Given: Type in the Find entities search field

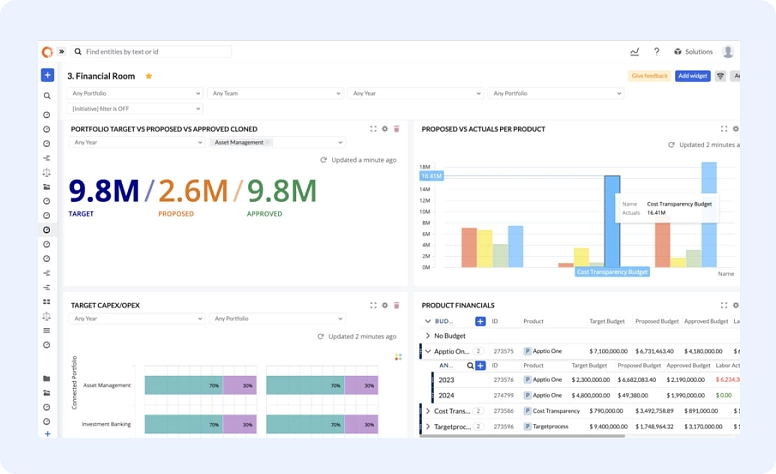Looking at the screenshot, I should 155,52.
